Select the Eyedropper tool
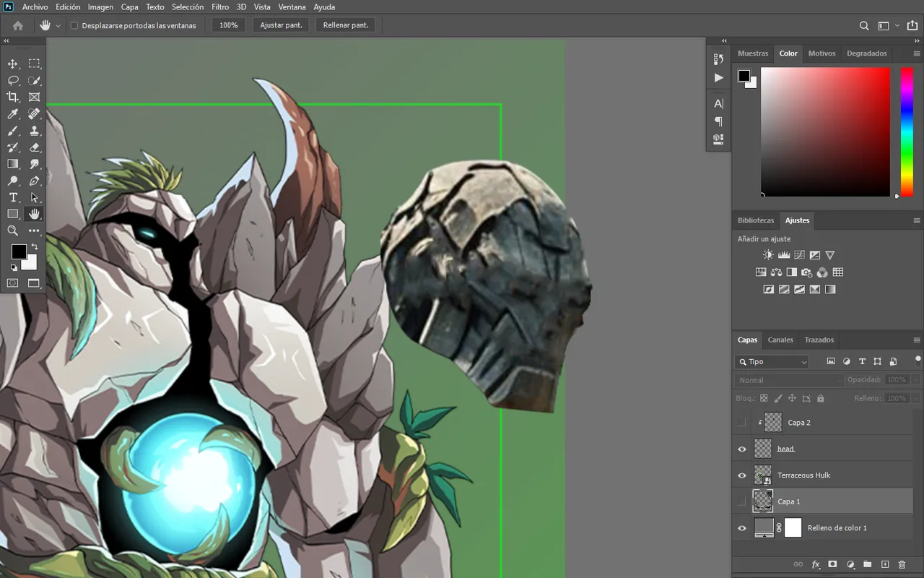Screen dimensions: 924x578 [x=13, y=114]
